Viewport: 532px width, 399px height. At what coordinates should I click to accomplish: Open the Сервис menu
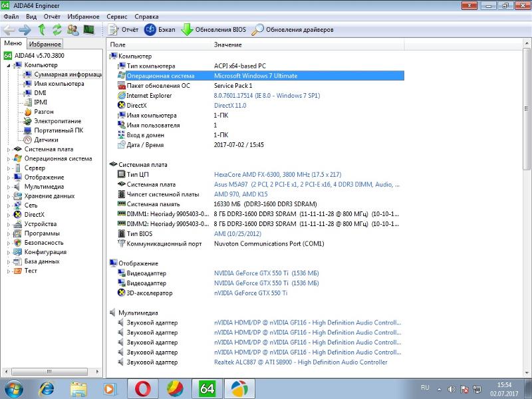[117, 16]
